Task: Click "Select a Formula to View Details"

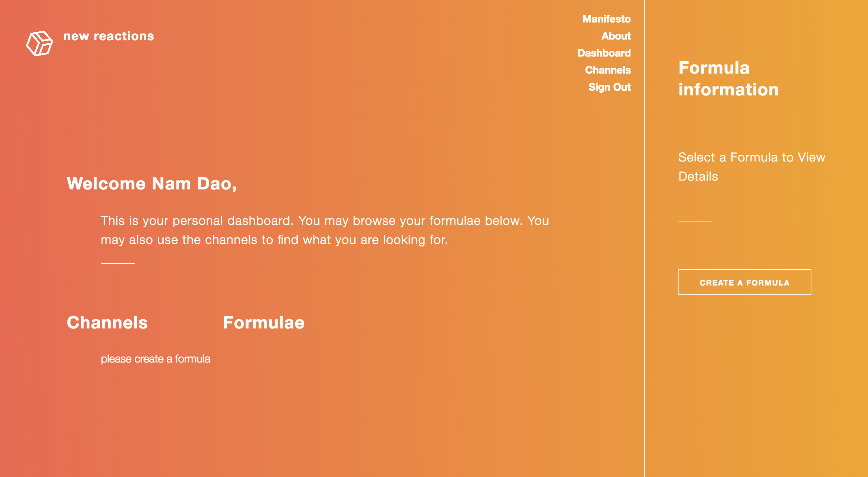Action: (x=751, y=167)
